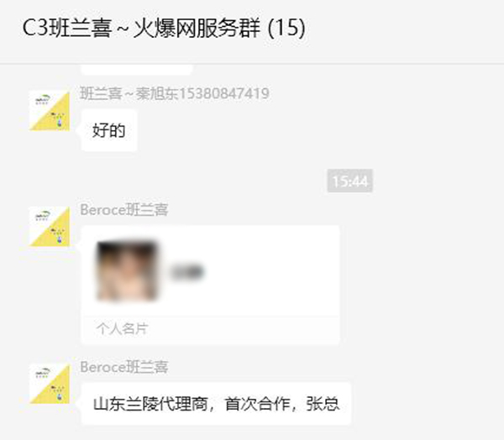Click Beroce班兰喜 name above contact card
The height and width of the screenshot is (440, 504).
[124, 210]
